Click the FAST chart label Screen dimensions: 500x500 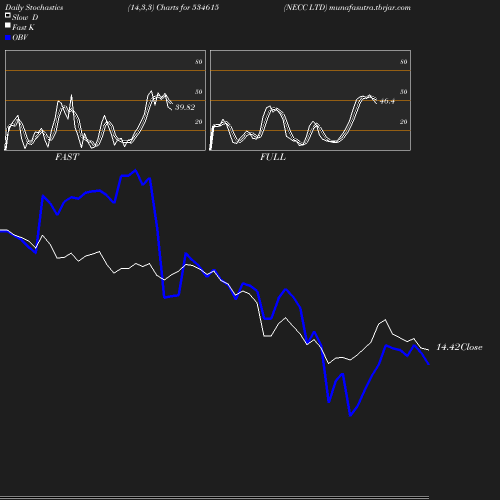(67, 157)
